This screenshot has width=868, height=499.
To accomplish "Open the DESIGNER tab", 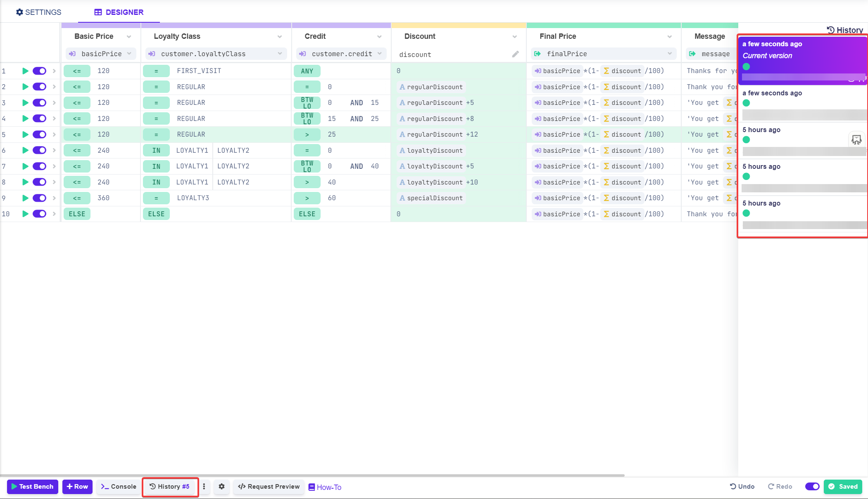I will (x=119, y=12).
